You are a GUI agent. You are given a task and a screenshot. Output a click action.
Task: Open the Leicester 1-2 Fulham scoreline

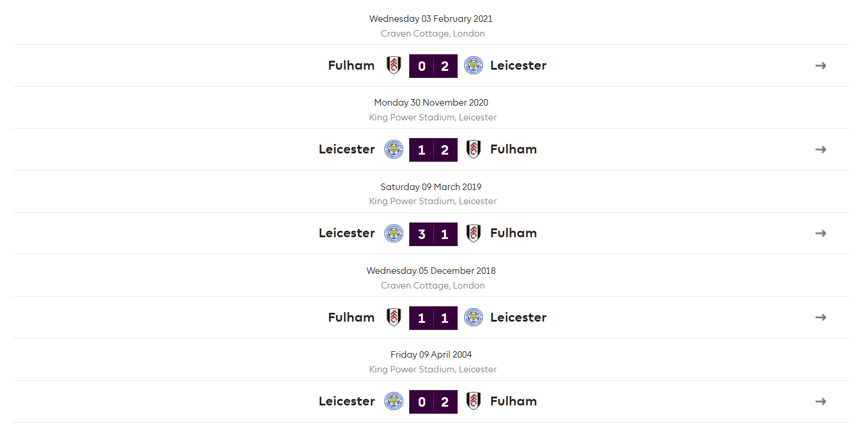(x=433, y=150)
